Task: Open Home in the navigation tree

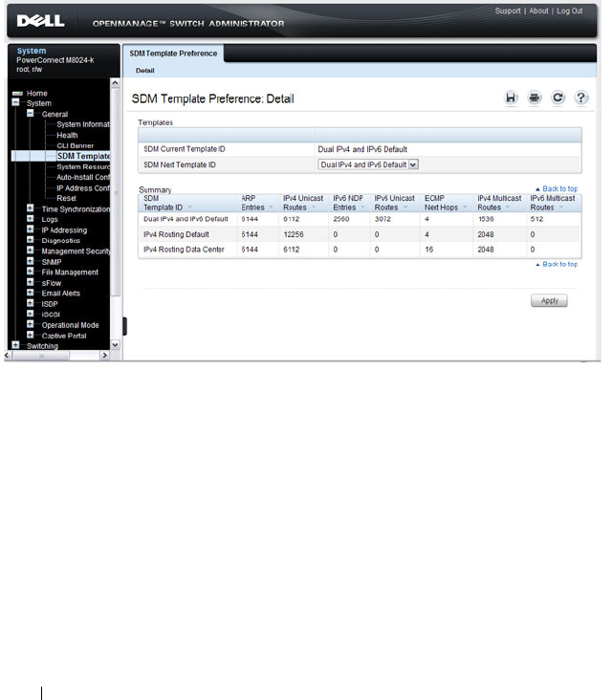Action: 36,94
